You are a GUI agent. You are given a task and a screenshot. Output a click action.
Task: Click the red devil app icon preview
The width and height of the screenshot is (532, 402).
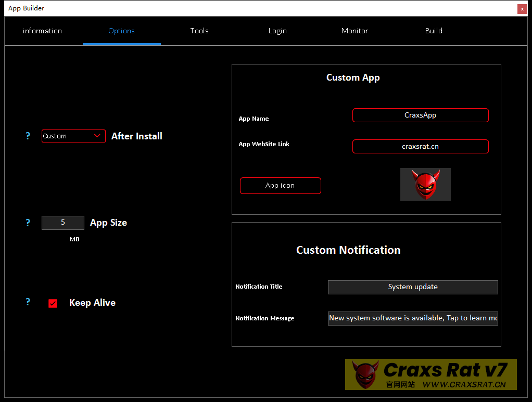[425, 184]
